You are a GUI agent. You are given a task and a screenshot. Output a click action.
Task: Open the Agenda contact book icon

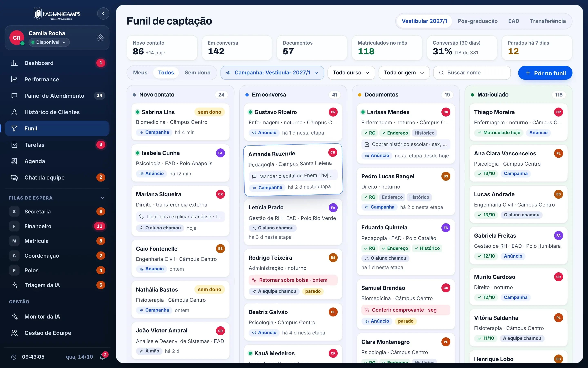(14, 161)
